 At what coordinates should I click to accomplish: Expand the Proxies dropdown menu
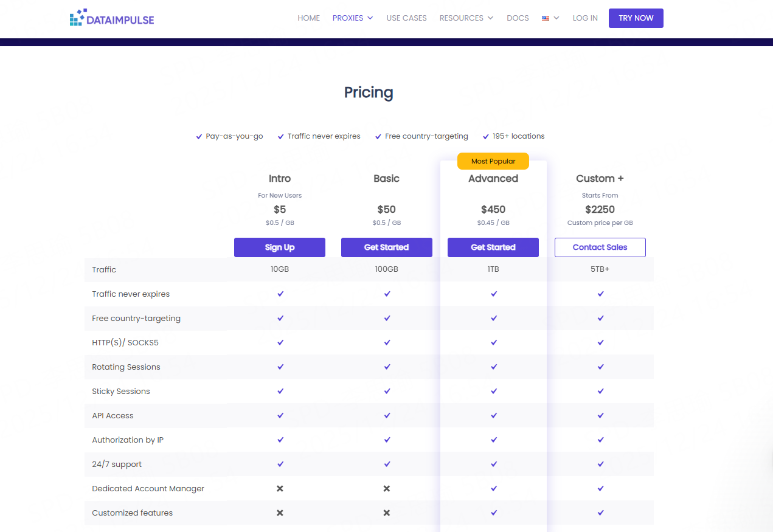pos(352,18)
